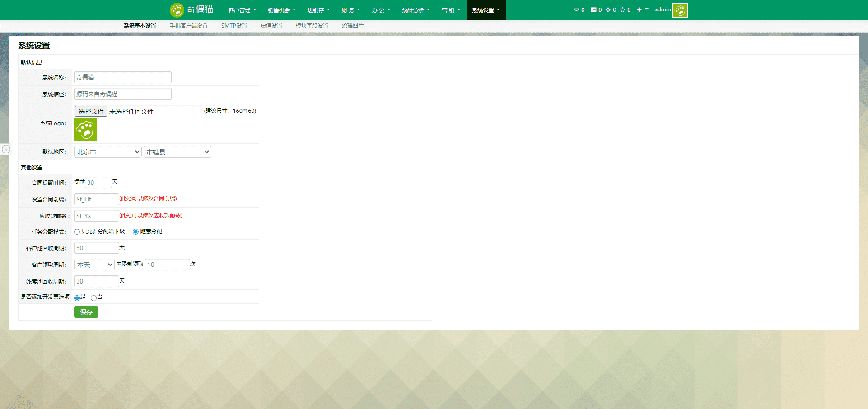Click the system Logo preview thumbnail
868x409 pixels.
(85, 130)
